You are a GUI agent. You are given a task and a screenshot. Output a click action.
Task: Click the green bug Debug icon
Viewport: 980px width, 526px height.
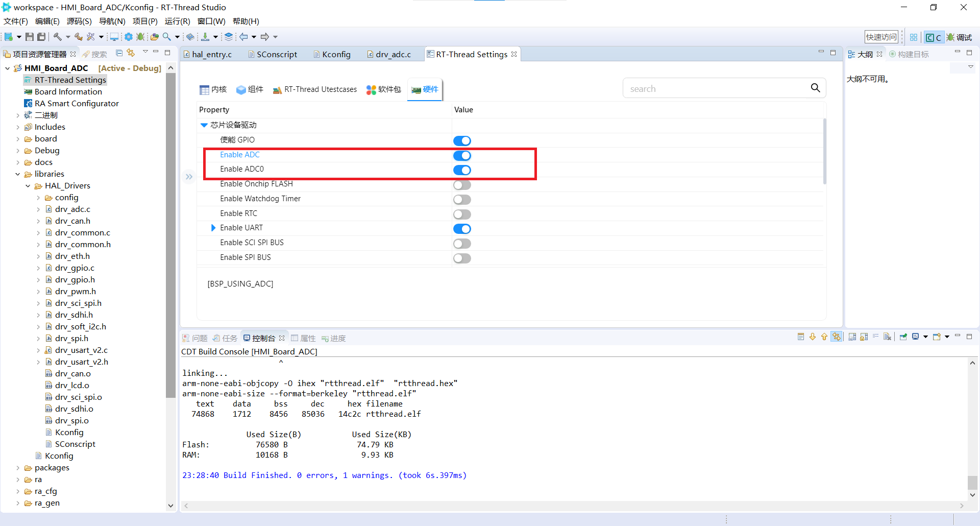(x=140, y=37)
